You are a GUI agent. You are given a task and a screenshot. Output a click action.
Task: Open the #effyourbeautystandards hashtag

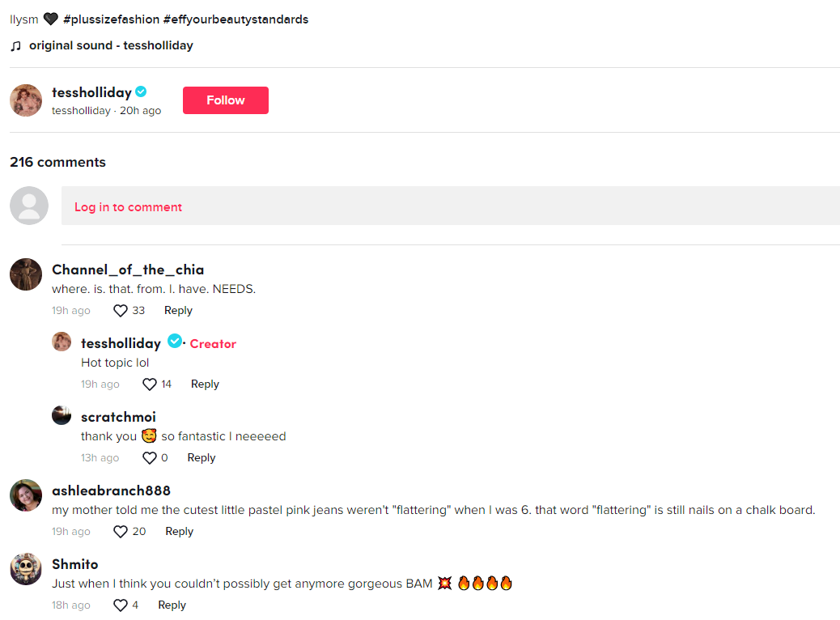coord(235,19)
